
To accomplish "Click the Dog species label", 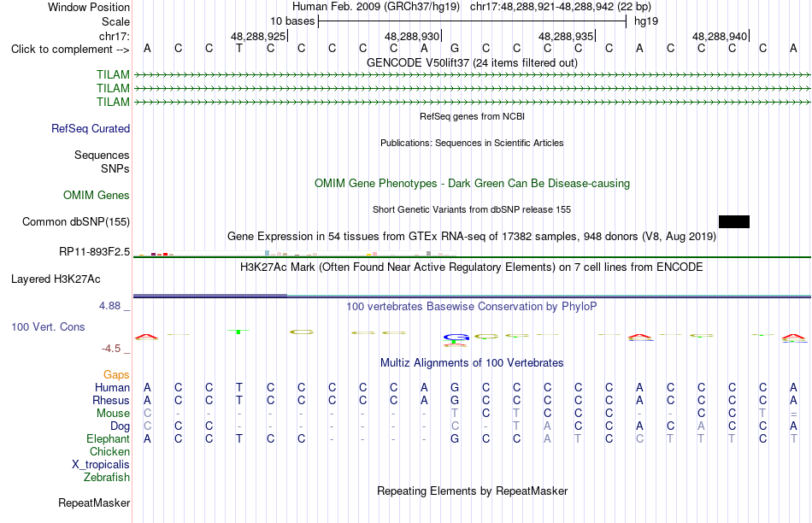I will (121, 426).
